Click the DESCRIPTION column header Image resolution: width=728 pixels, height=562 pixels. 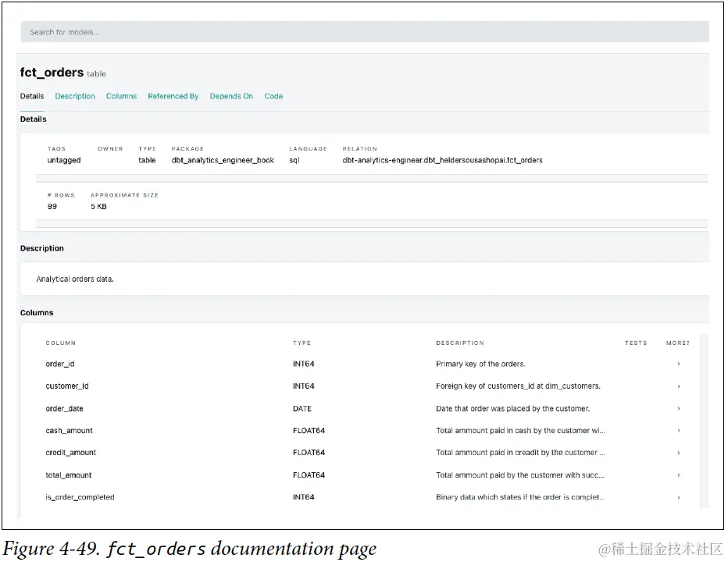pos(460,343)
